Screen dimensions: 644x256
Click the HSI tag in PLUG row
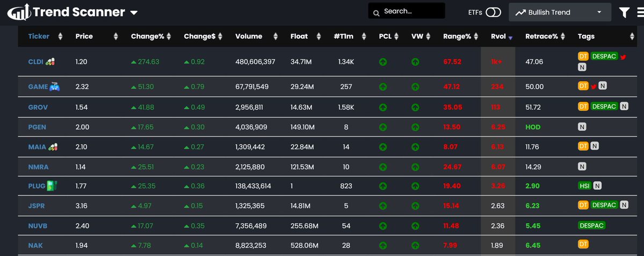coord(584,186)
